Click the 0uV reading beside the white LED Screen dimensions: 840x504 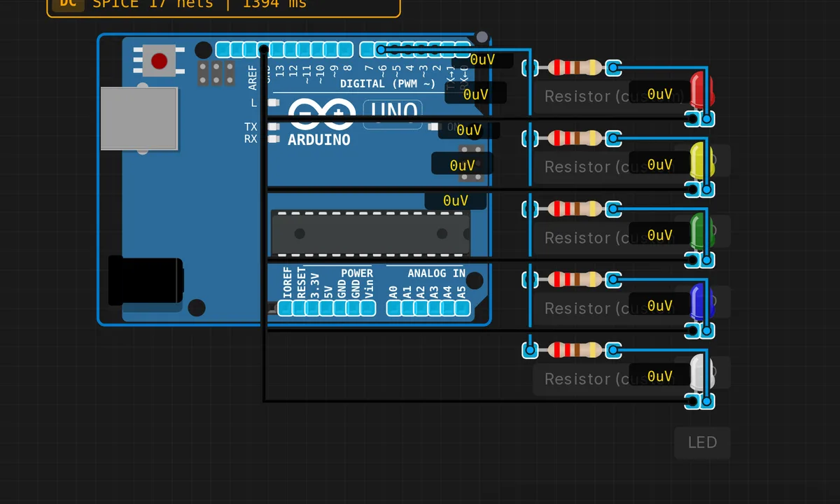coord(659,377)
